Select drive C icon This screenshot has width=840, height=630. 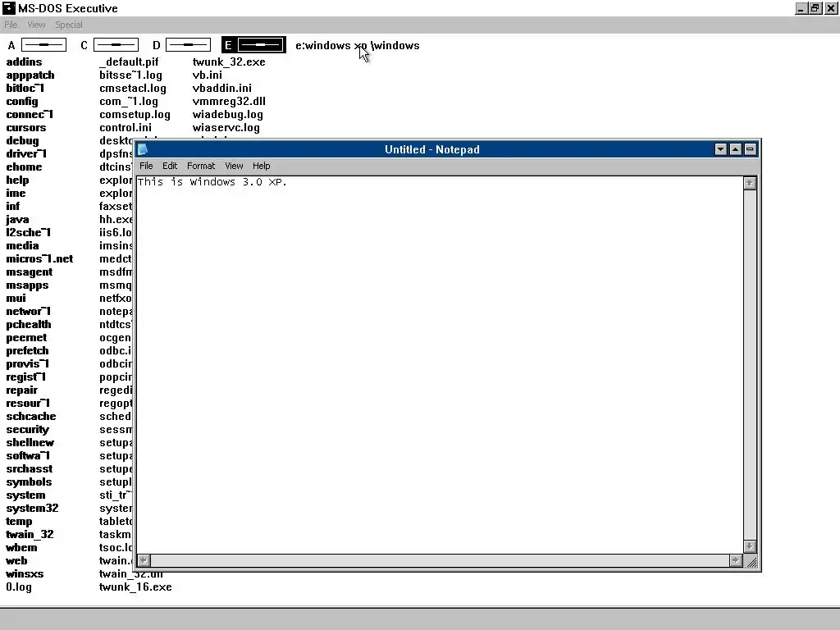click(x=116, y=45)
